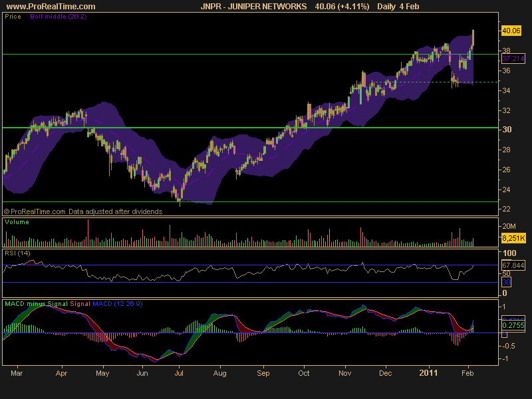Click the purple 37.214 Bollinger value tag
This screenshot has height=399, width=532.
513,59
